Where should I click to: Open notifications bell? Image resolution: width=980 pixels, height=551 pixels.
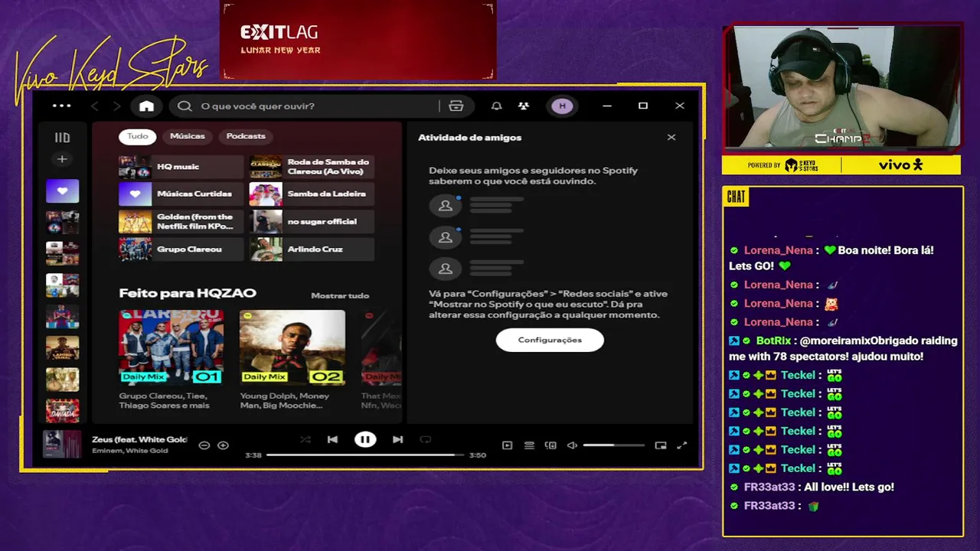pos(496,106)
